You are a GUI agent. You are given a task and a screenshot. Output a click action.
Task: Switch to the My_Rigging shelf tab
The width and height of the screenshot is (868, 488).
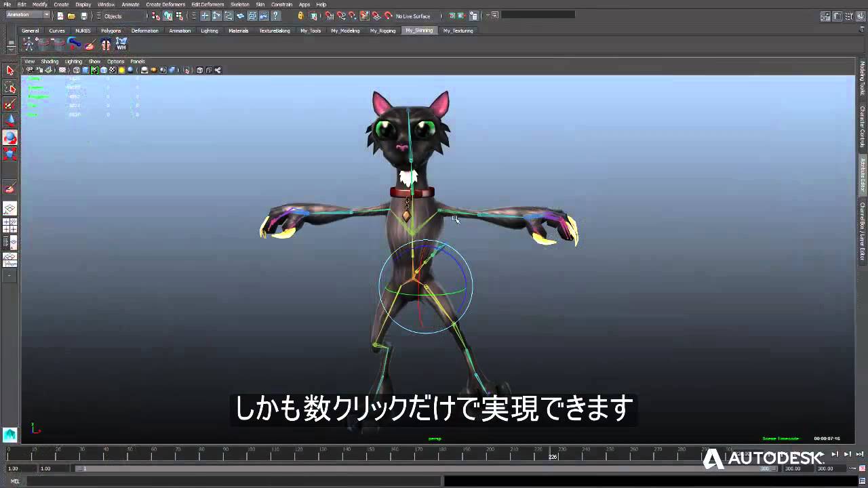click(382, 30)
